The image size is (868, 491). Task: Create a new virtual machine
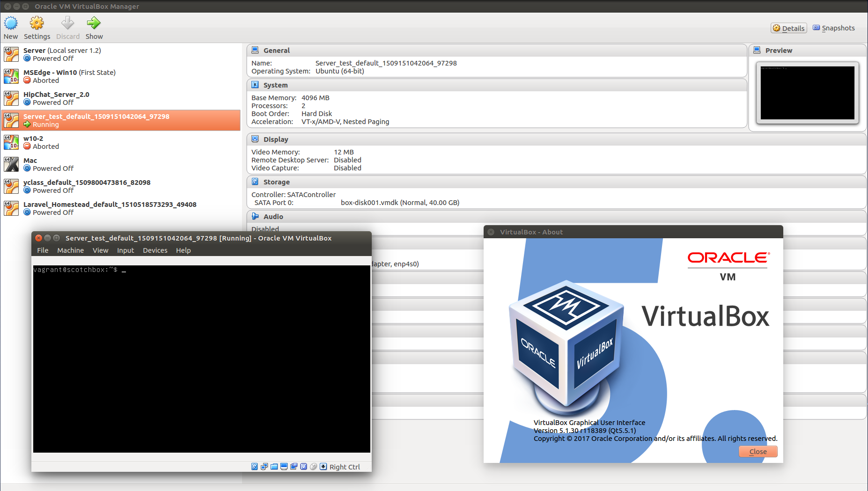[10, 27]
